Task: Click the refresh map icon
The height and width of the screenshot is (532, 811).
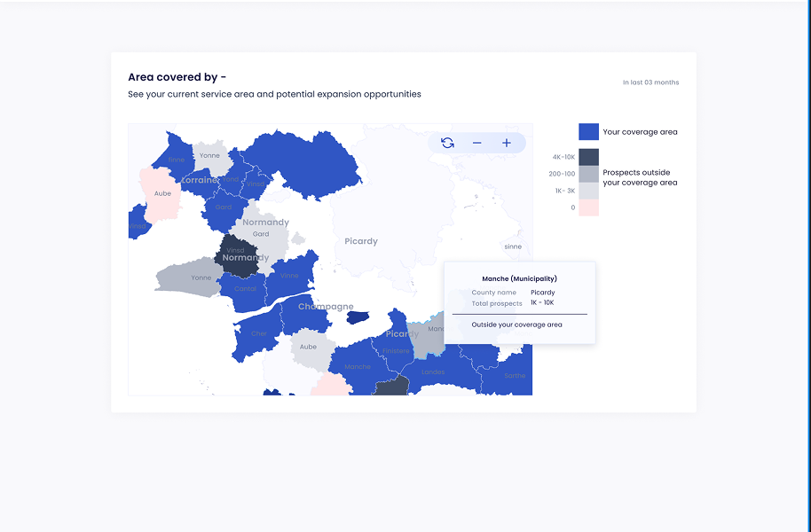Action: click(x=447, y=142)
